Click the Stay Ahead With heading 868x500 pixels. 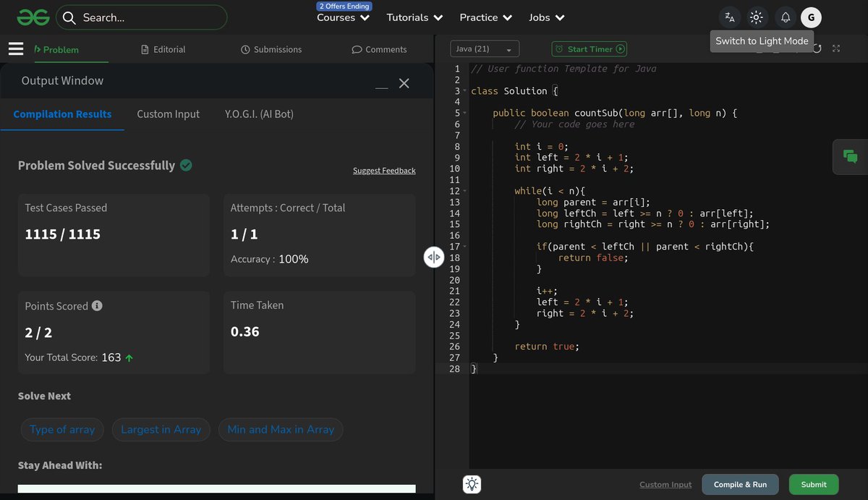60,465
